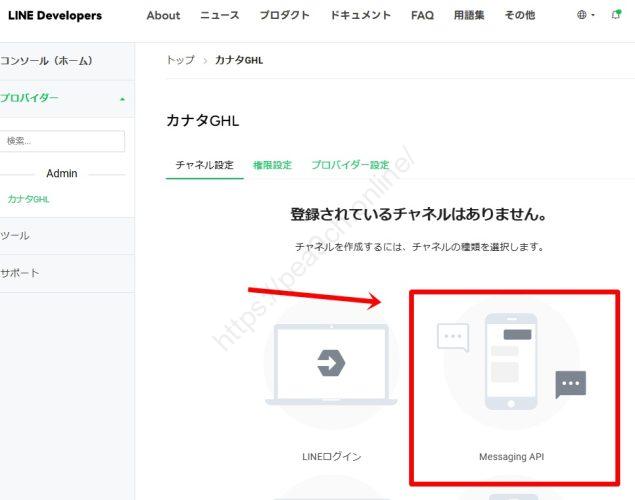
Task: Click the provider search input field
Action: tap(63, 141)
